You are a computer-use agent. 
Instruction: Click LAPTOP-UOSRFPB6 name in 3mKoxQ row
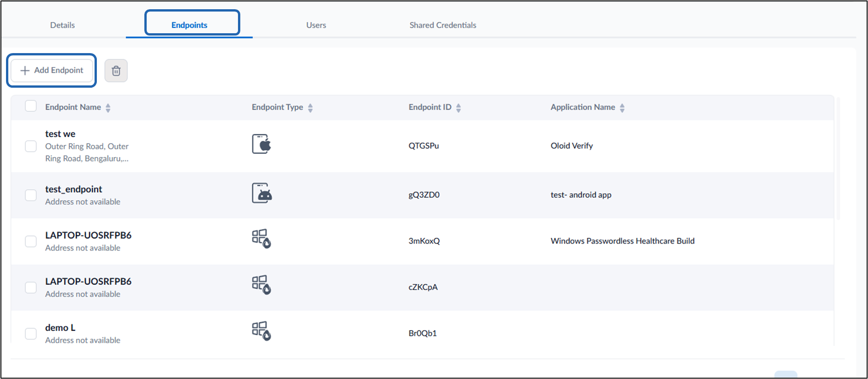pos(88,235)
